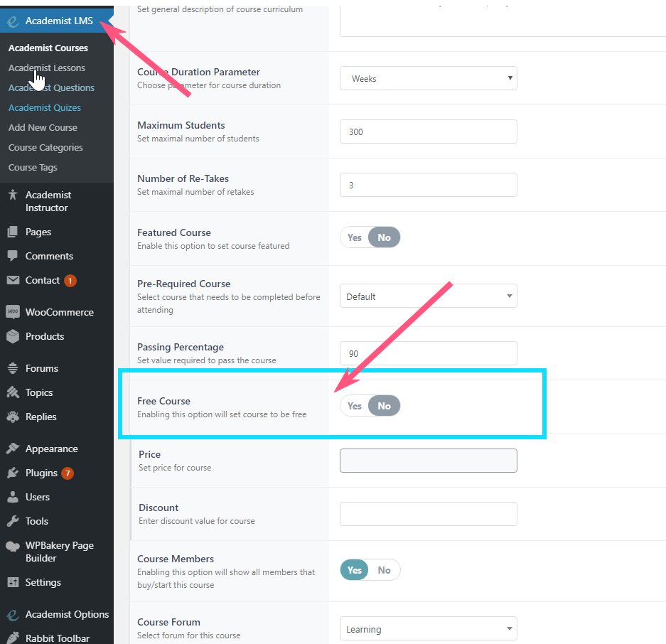
Task: Click the Users menu label
Action: (x=38, y=497)
